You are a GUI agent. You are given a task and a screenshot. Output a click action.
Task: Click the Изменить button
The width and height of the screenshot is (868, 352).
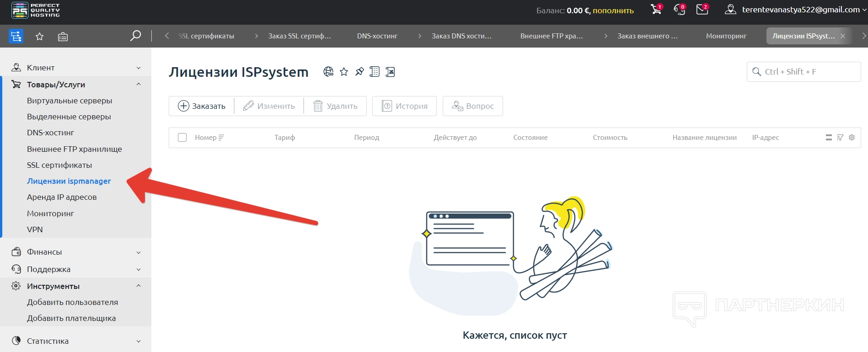(269, 106)
